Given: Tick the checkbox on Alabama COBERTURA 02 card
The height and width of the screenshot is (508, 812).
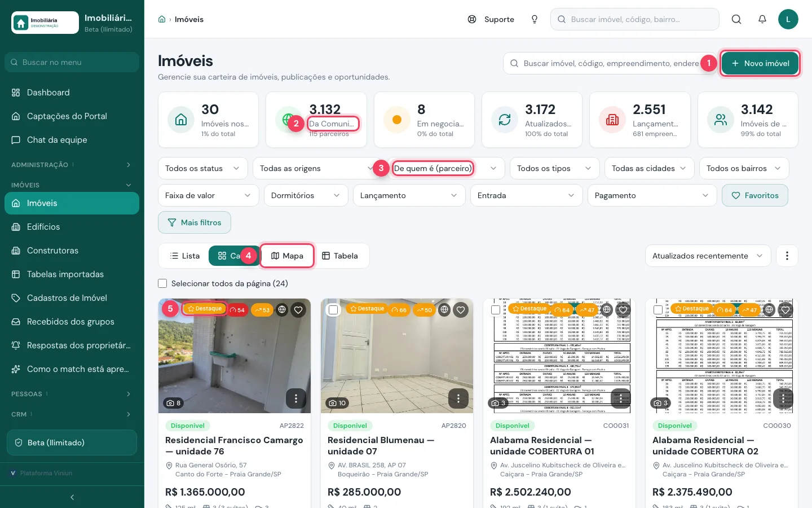Looking at the screenshot, I should tap(658, 310).
